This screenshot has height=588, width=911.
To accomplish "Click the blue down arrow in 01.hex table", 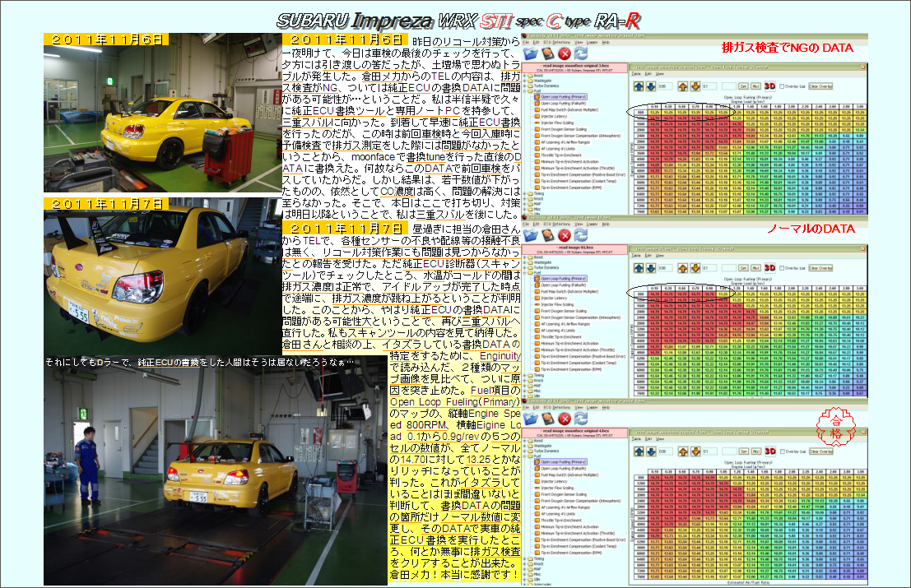I will [651, 268].
